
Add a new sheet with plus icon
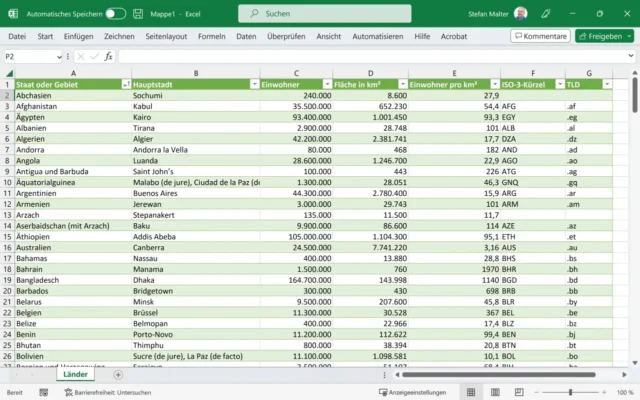click(118, 374)
